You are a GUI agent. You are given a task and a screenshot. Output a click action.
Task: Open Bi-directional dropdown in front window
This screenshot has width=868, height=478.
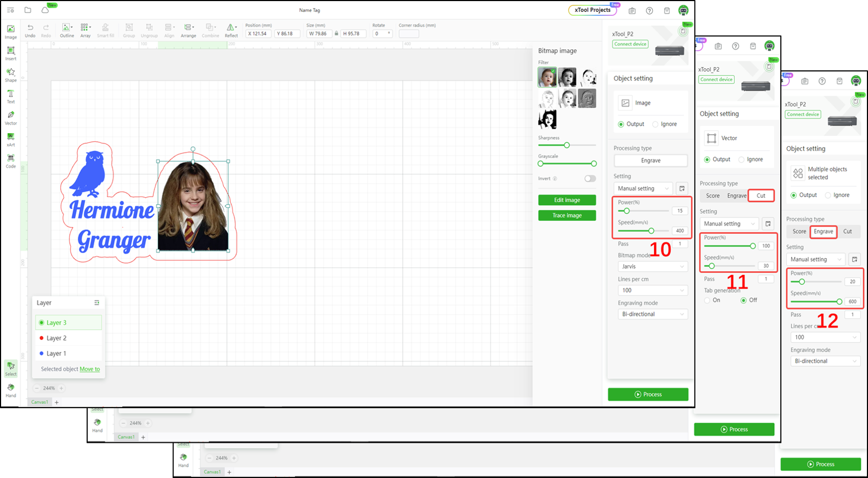click(x=653, y=314)
